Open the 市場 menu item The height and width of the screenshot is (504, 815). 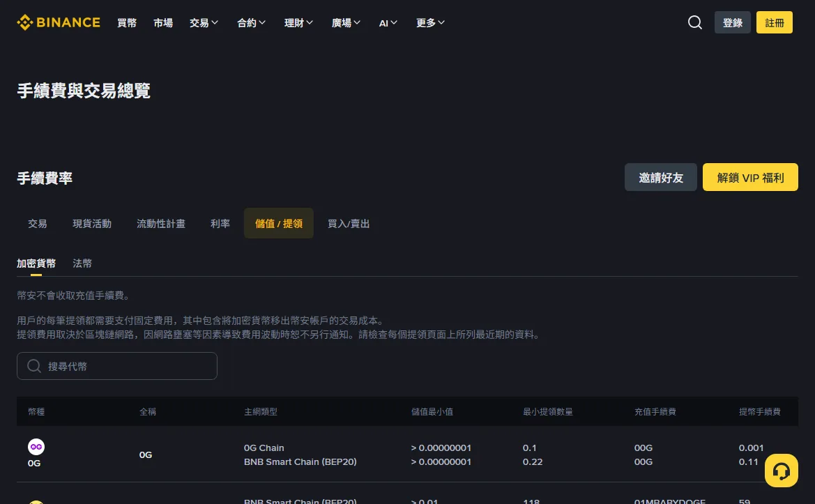tap(163, 23)
